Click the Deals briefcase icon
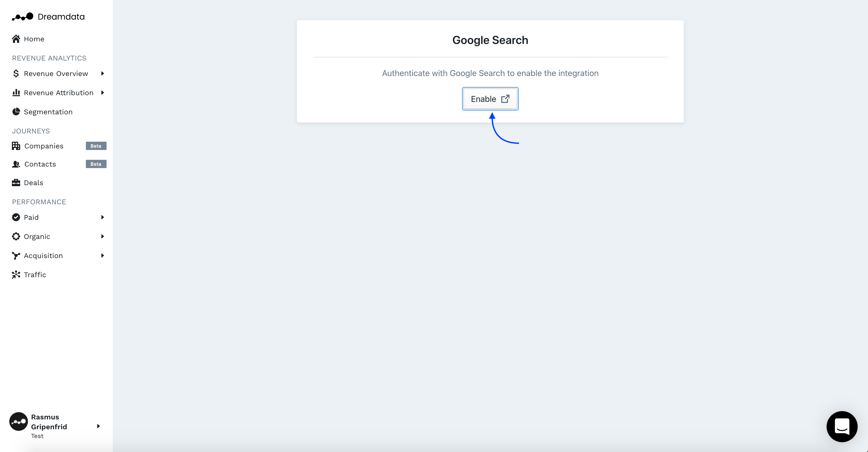 (x=16, y=183)
